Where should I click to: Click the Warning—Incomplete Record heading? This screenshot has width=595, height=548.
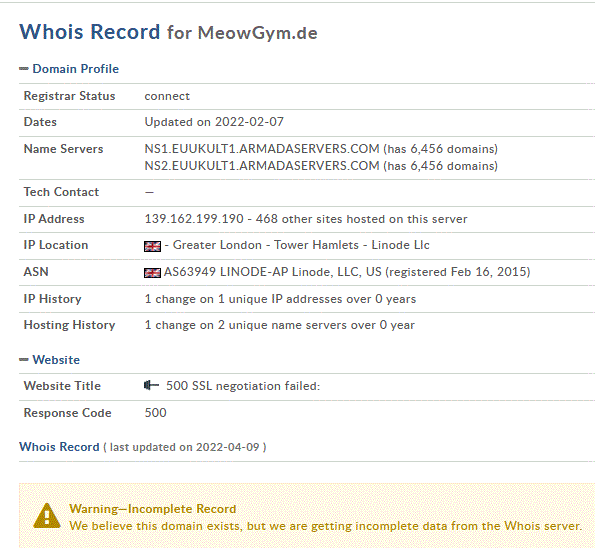point(153,509)
